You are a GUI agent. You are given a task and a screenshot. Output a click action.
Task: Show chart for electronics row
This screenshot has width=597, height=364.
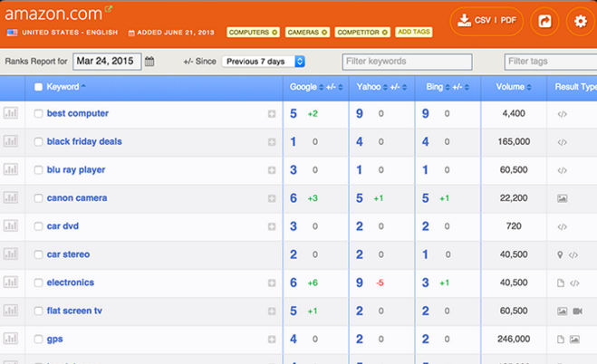[11, 282]
